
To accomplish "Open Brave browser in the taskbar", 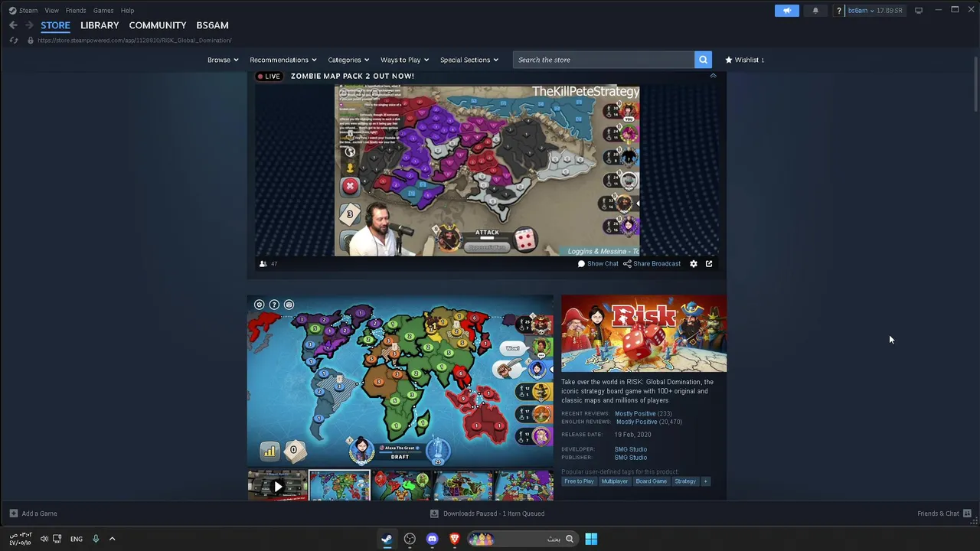I will click(455, 539).
